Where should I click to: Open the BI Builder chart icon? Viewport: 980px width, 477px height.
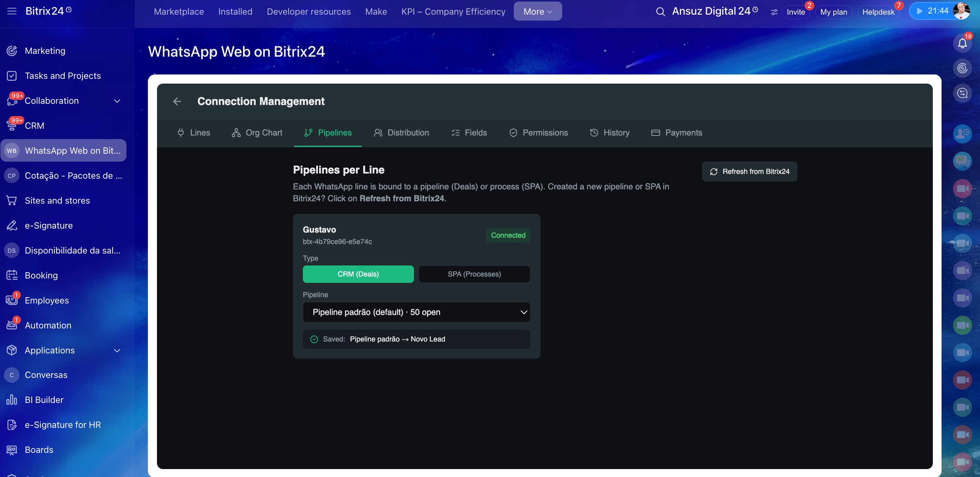[12, 400]
